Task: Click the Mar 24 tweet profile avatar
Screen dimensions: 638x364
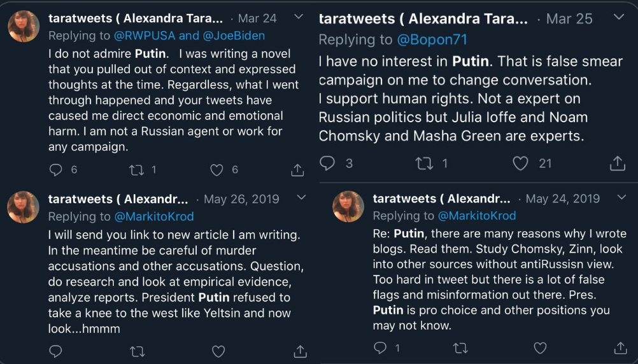Action: [x=24, y=27]
